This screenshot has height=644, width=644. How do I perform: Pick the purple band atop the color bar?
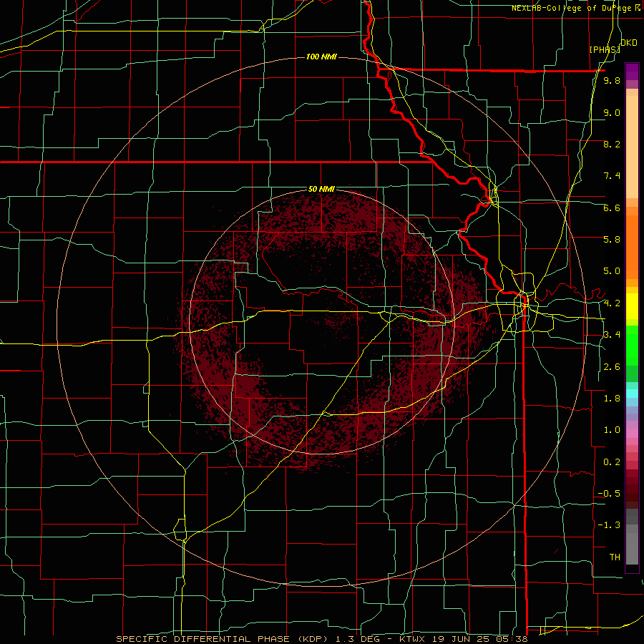(x=632, y=72)
